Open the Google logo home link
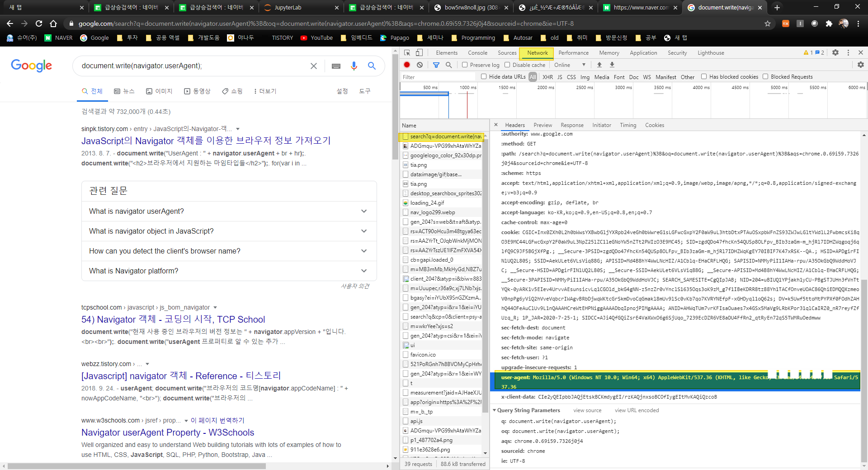The width and height of the screenshot is (868, 470). [32, 66]
